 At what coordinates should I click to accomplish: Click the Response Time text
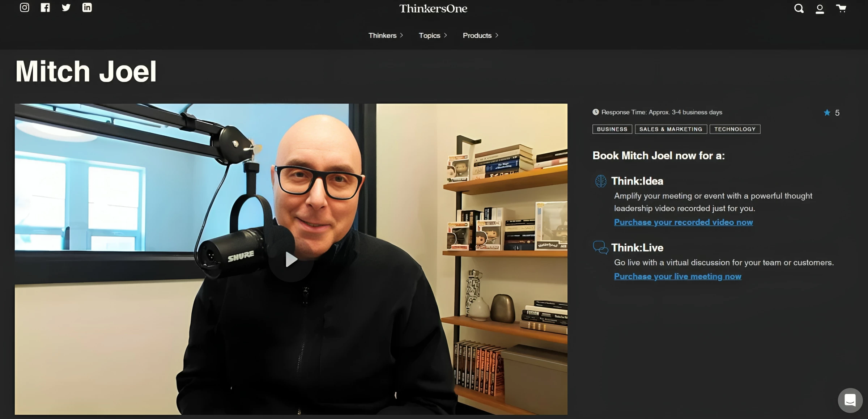pos(662,112)
